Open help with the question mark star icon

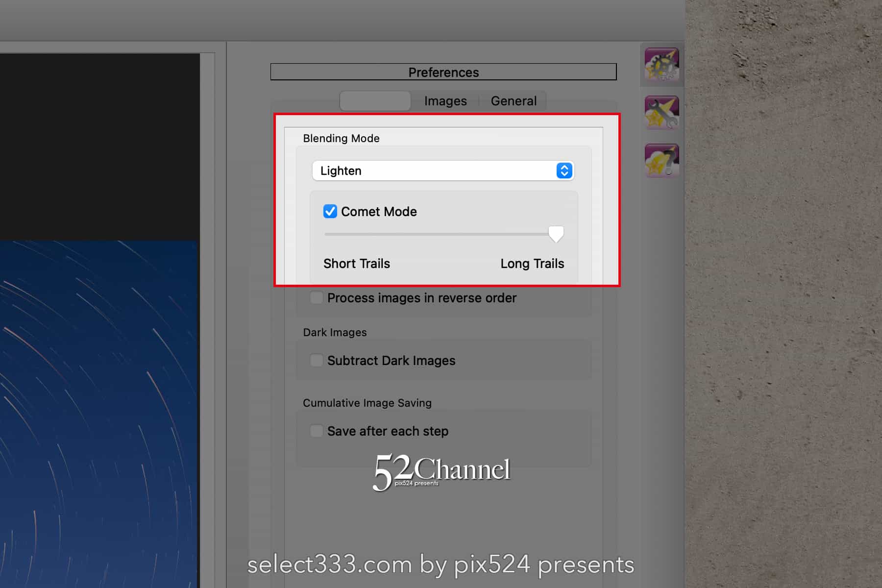coord(661,161)
